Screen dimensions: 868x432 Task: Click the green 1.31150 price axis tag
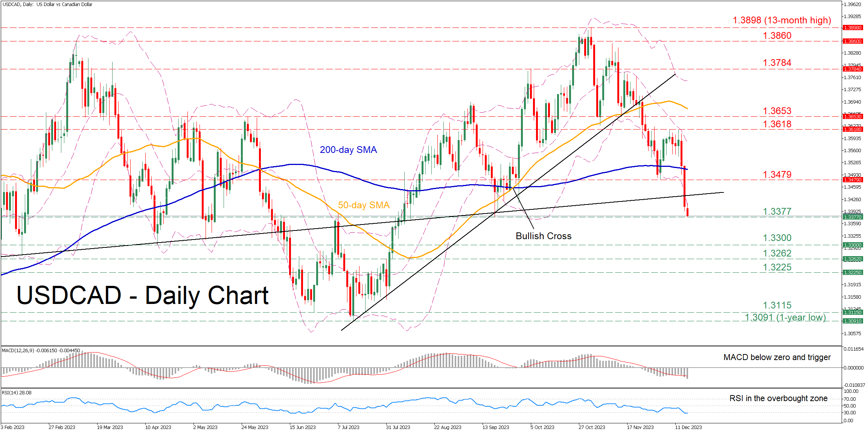(852, 313)
